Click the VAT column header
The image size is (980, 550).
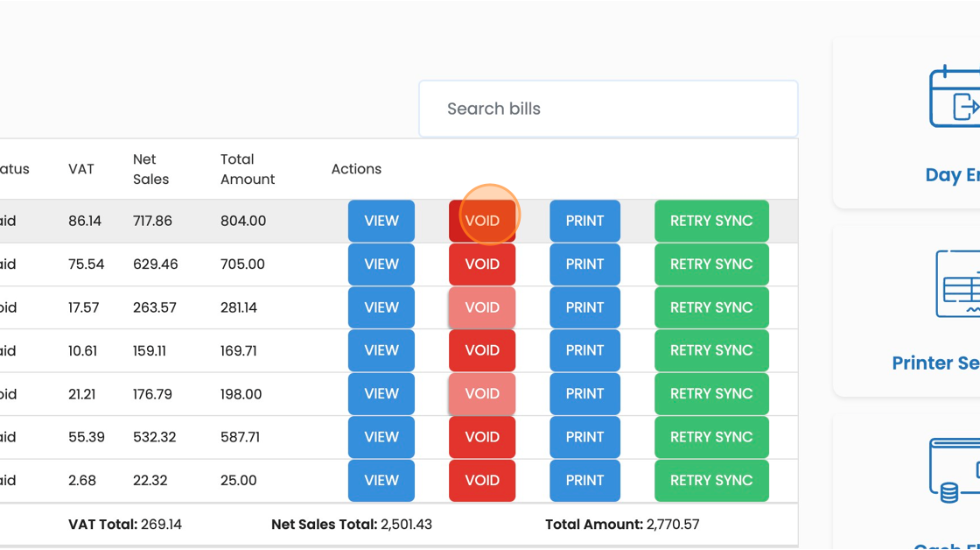(x=81, y=169)
